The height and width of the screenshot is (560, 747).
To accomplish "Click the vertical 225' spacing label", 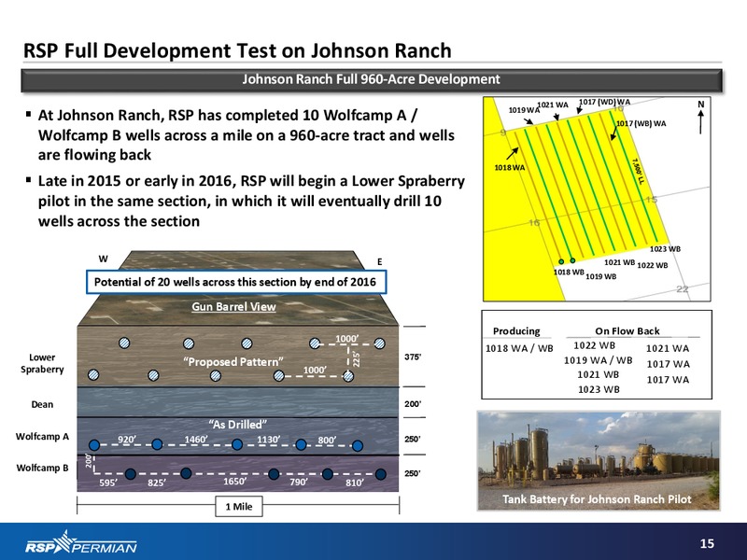I will pyautogui.click(x=357, y=359).
